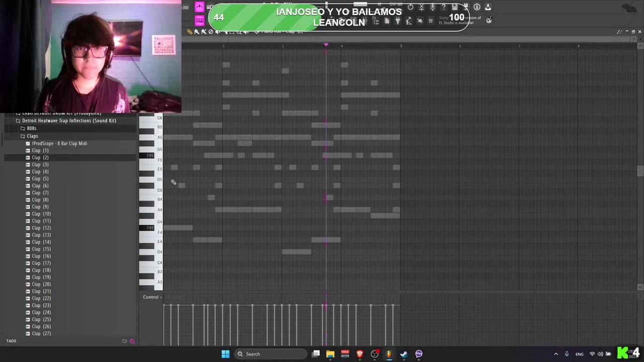Click the A4 piano key

[158, 210]
